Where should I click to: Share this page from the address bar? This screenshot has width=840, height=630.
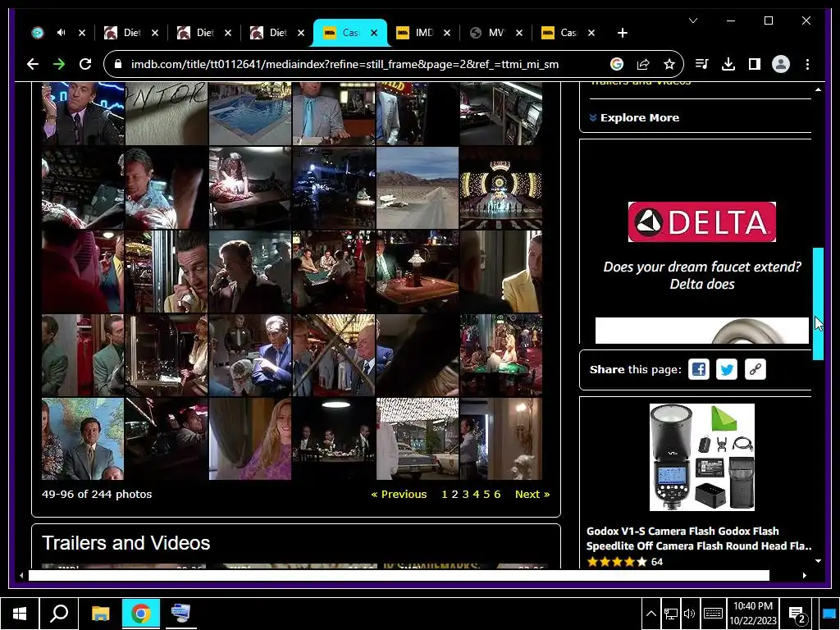pos(643,64)
